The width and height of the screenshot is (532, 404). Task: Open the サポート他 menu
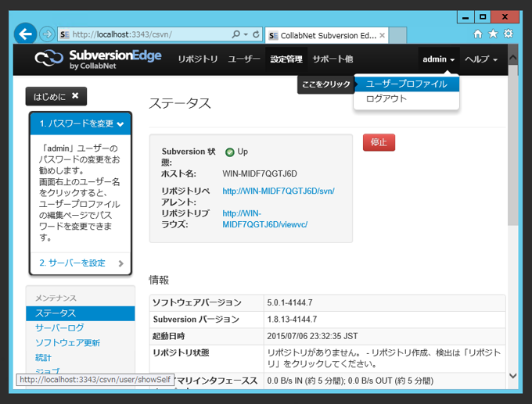pos(332,59)
